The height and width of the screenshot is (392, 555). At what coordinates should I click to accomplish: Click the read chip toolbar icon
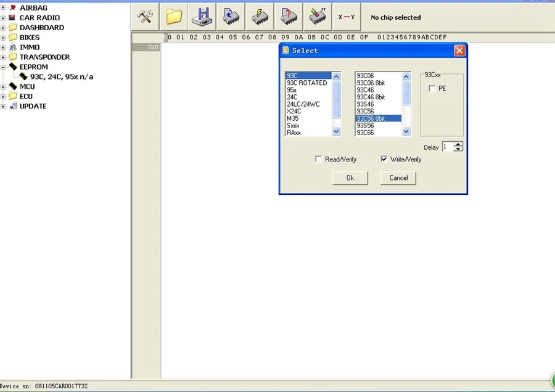tap(231, 17)
